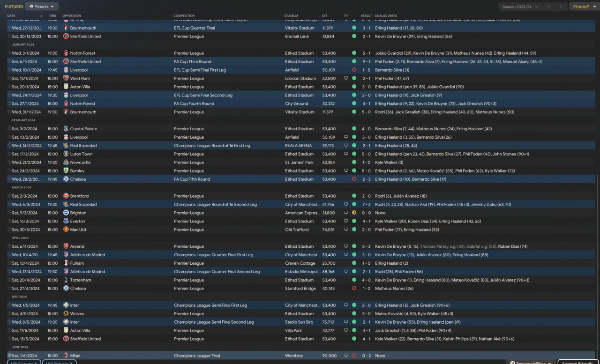Screen dimensions: 600x364
Task: Click the Crystal Palace club badge
Action: tap(66, 129)
